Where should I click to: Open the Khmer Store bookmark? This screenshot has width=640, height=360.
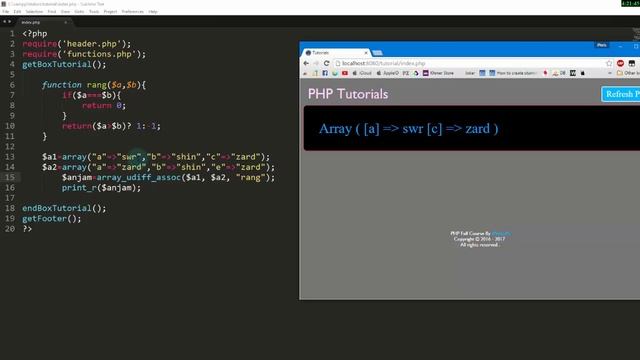click(x=438, y=73)
